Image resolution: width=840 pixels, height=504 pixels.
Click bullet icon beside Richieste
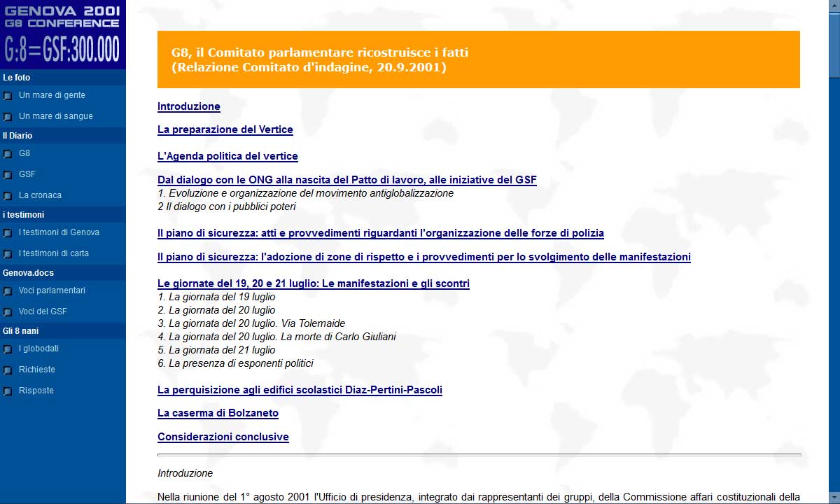click(8, 370)
